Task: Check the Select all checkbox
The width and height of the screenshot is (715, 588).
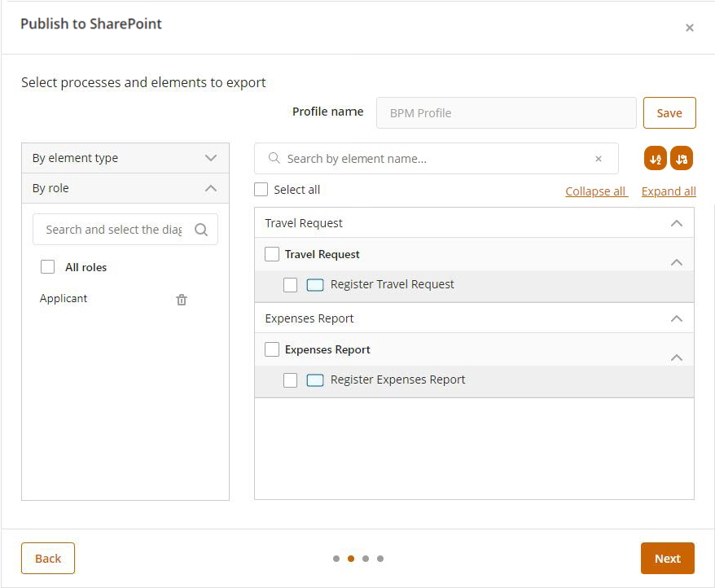Action: click(x=261, y=190)
